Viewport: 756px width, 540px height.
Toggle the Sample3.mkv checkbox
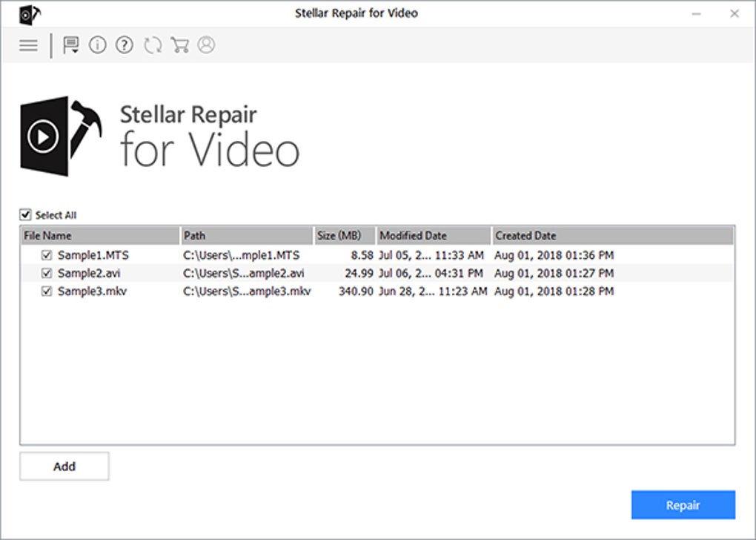pyautogui.click(x=47, y=292)
